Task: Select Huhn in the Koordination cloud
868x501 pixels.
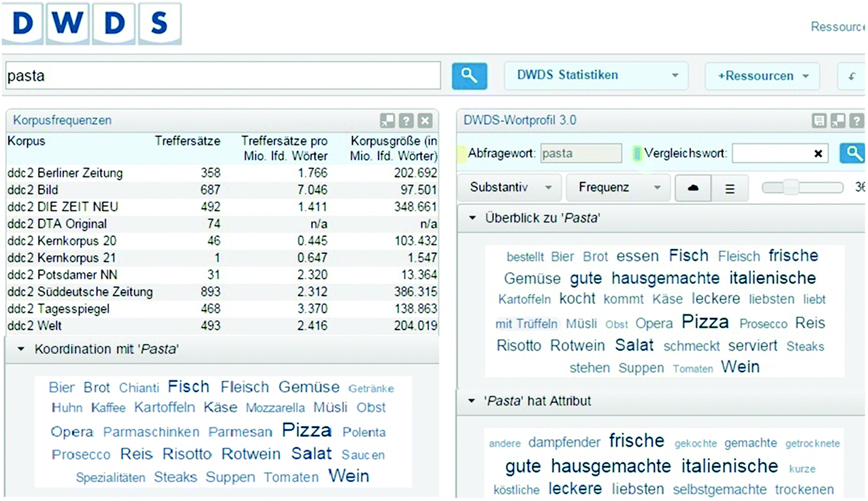Action: tap(67, 408)
